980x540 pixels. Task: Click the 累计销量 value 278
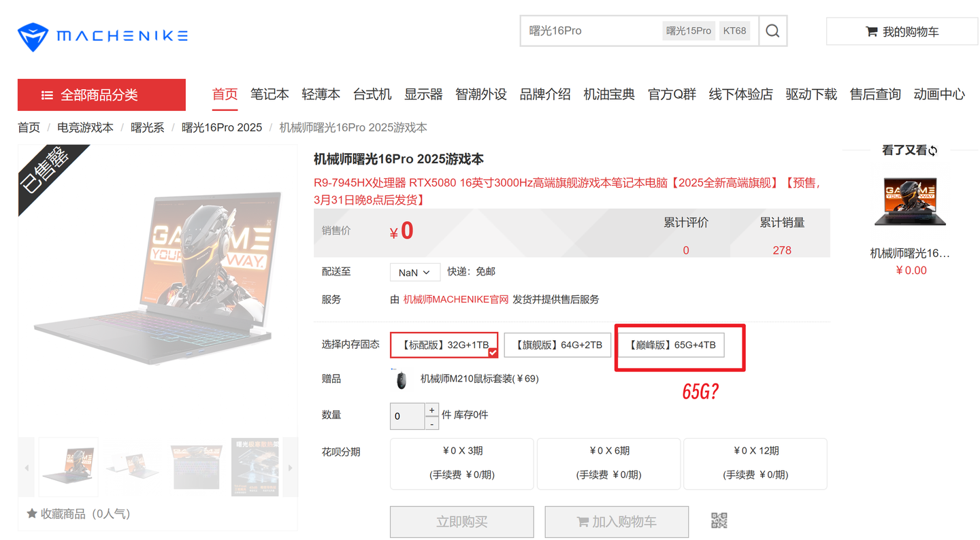782,250
